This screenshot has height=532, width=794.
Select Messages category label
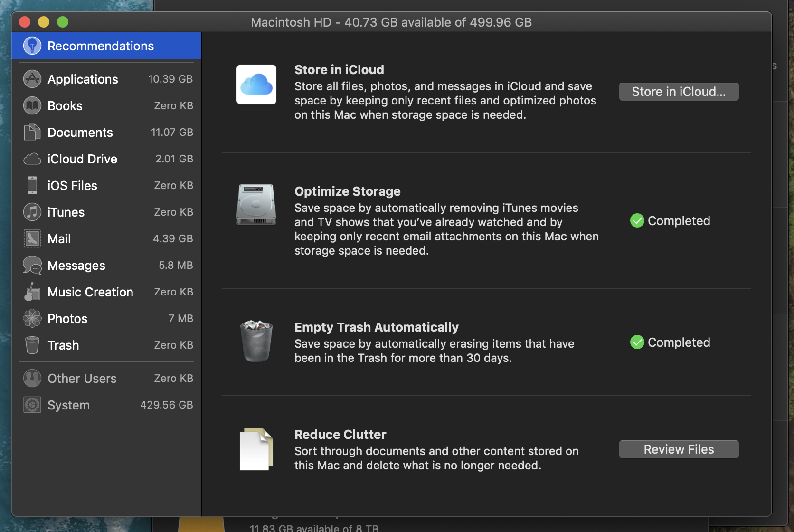pyautogui.click(x=76, y=266)
